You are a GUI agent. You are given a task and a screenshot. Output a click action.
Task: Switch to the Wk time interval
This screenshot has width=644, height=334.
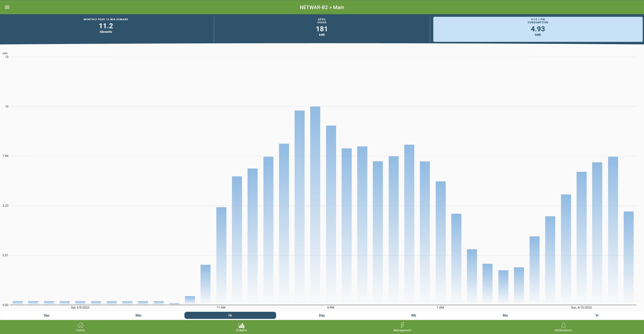[414, 315]
